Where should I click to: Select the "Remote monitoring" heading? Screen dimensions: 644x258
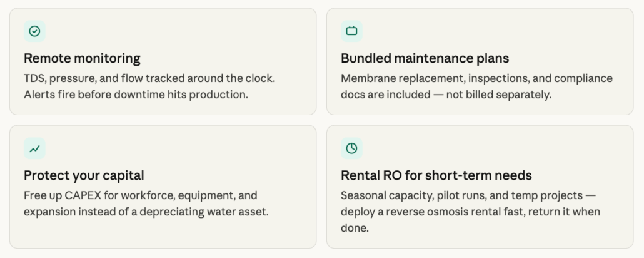click(82, 58)
